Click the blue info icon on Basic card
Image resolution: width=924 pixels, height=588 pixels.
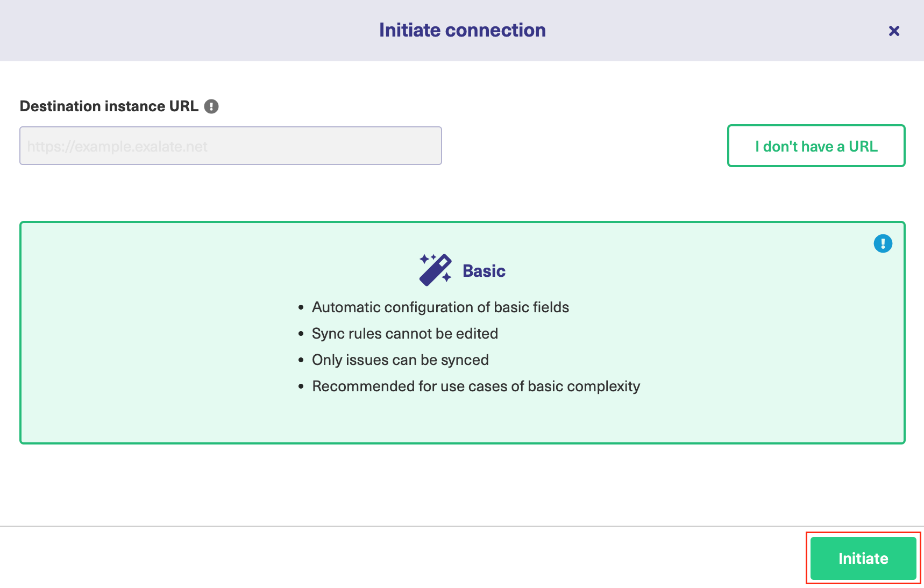tap(883, 243)
